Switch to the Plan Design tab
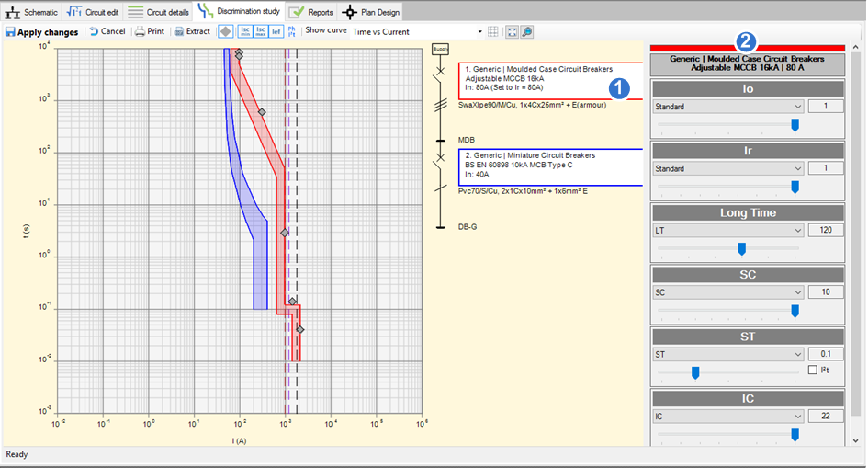 click(x=370, y=12)
